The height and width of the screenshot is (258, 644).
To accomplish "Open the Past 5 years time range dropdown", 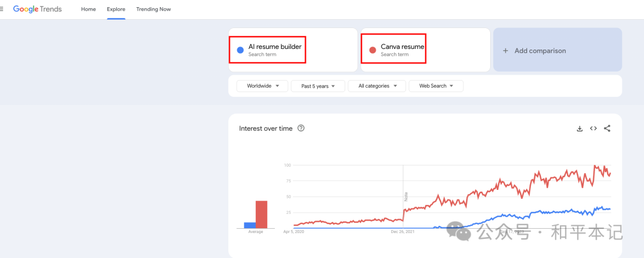I will (317, 86).
